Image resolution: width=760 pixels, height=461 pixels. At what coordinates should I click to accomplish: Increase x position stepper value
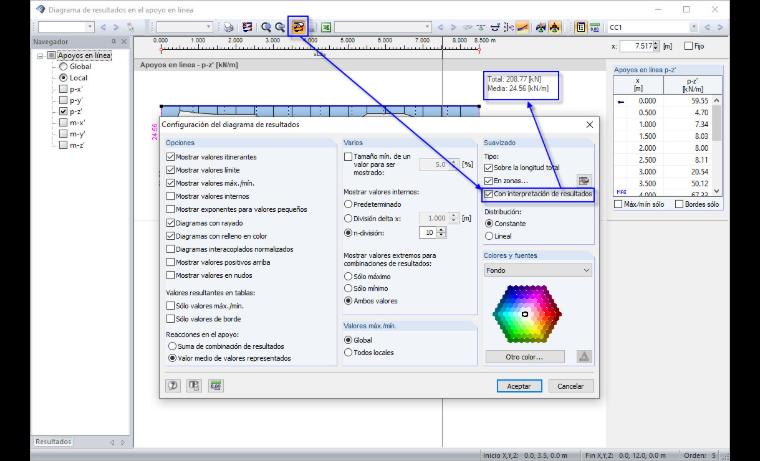pyautogui.click(x=656, y=44)
